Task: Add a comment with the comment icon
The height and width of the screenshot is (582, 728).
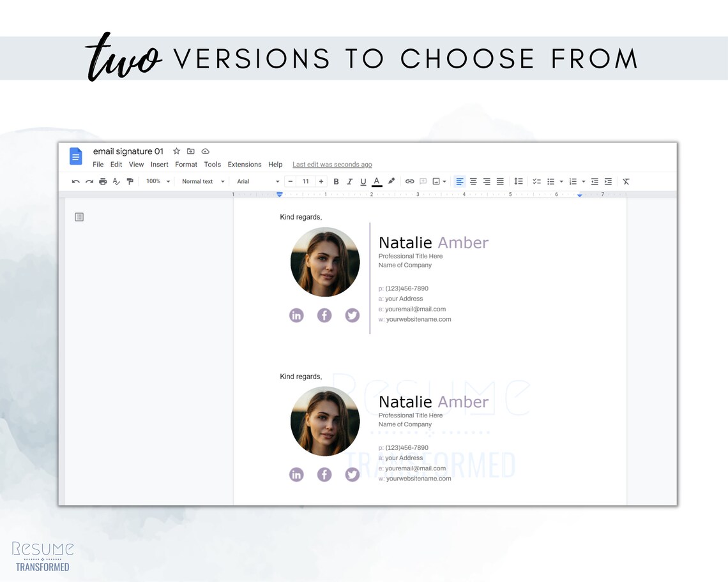Action: [423, 181]
